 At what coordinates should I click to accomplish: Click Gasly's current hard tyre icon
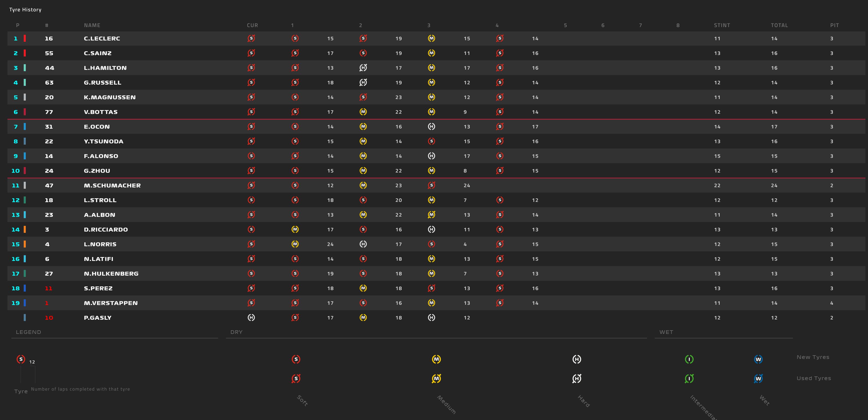251,318
